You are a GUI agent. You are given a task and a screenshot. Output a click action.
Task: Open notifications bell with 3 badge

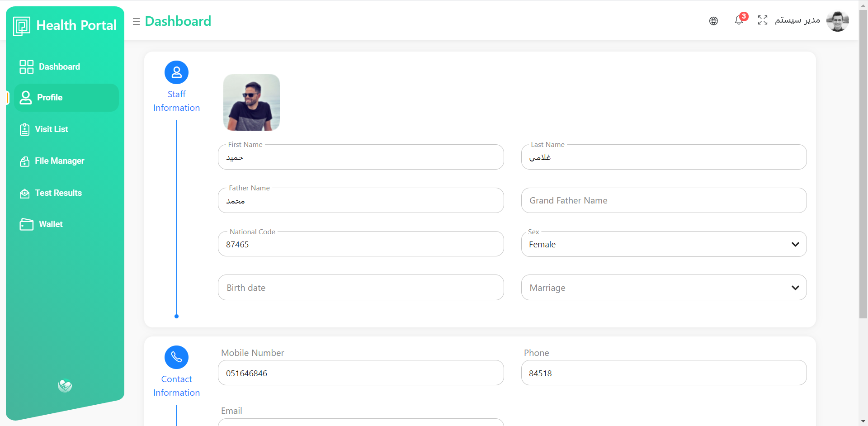click(x=740, y=19)
